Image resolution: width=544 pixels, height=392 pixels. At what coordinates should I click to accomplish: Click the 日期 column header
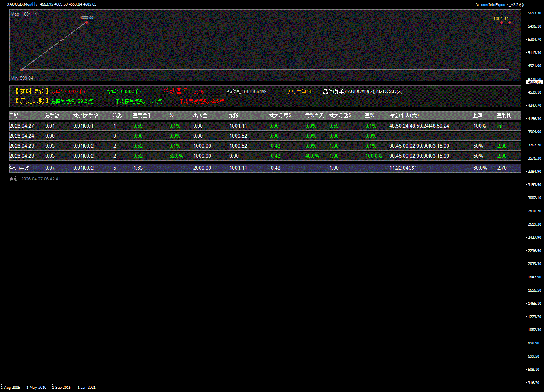14,116
